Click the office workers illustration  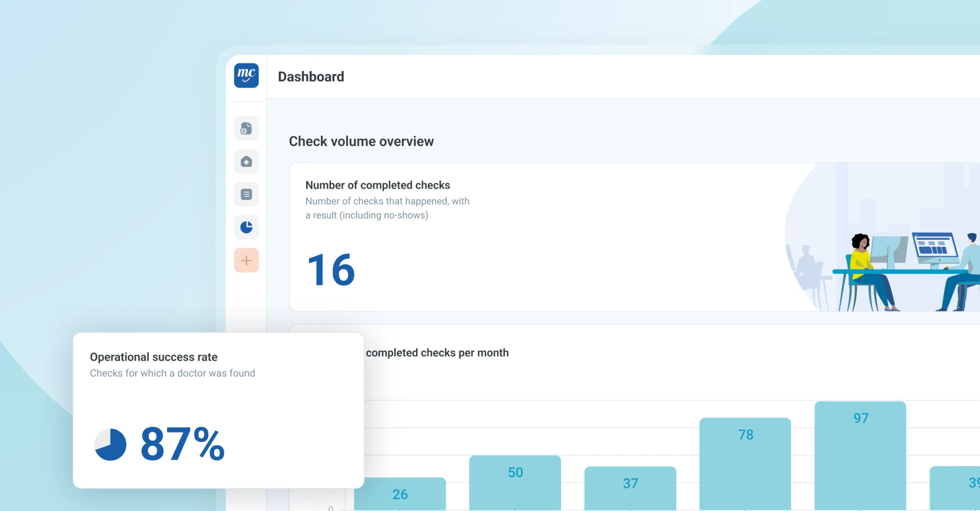click(x=882, y=237)
